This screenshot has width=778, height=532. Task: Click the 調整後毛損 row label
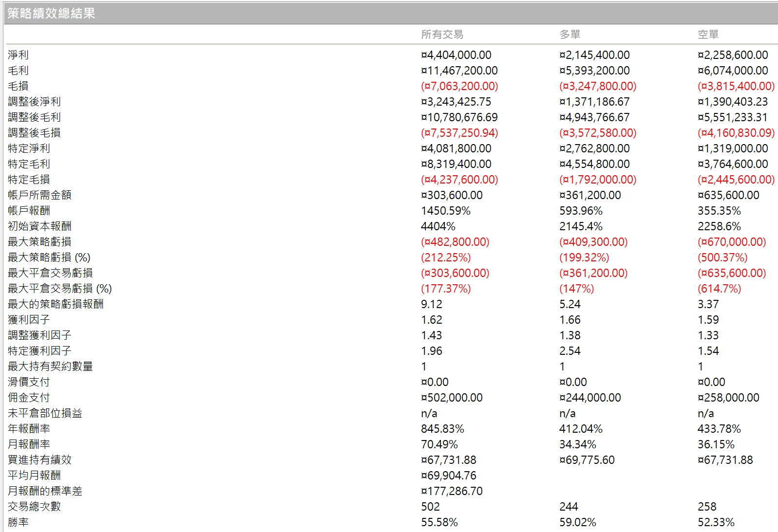click(35, 133)
